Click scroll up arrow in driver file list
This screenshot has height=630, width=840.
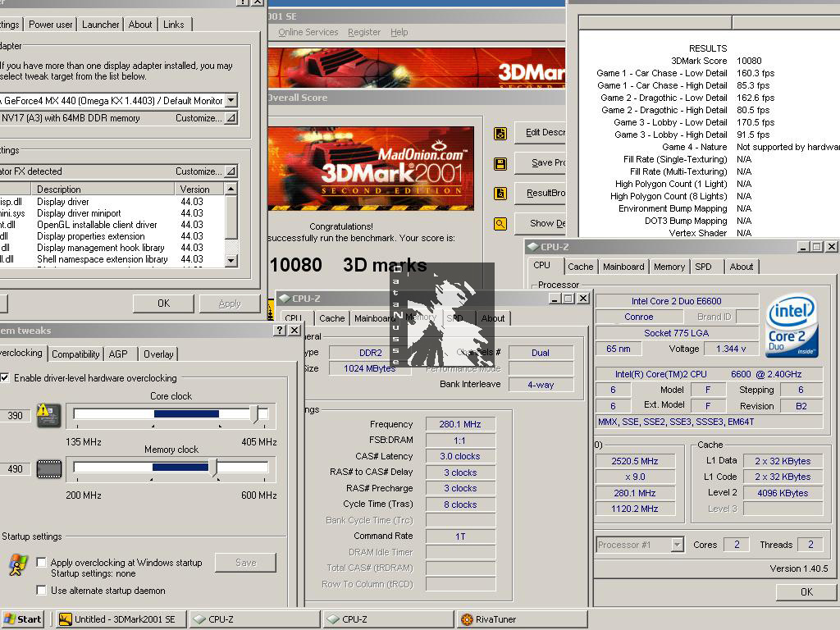tap(231, 189)
